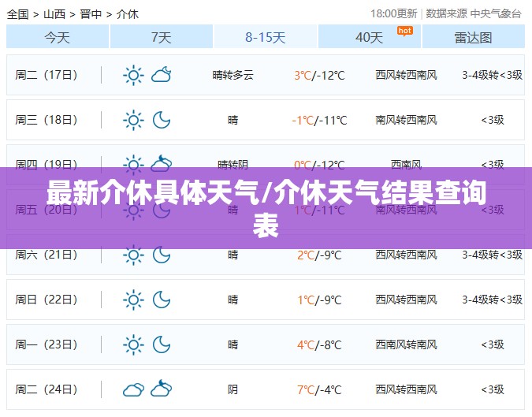
Task: Click temperature -1℃/-11℃
Action: [x=319, y=121]
